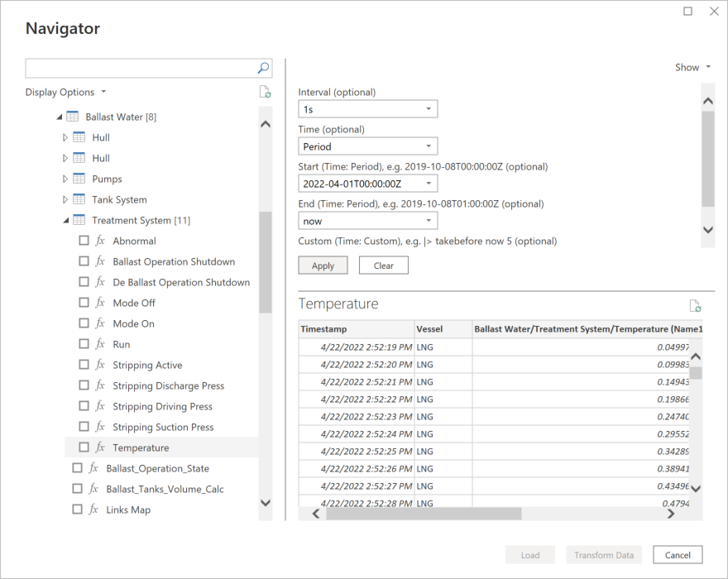
Task: Collapse the Treatment System tree node
Action: [66, 220]
